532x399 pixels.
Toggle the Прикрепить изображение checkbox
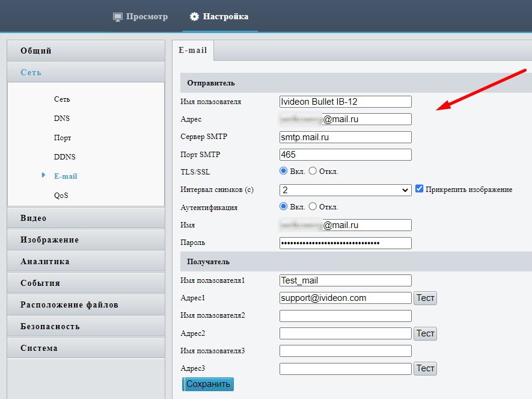pyautogui.click(x=420, y=189)
